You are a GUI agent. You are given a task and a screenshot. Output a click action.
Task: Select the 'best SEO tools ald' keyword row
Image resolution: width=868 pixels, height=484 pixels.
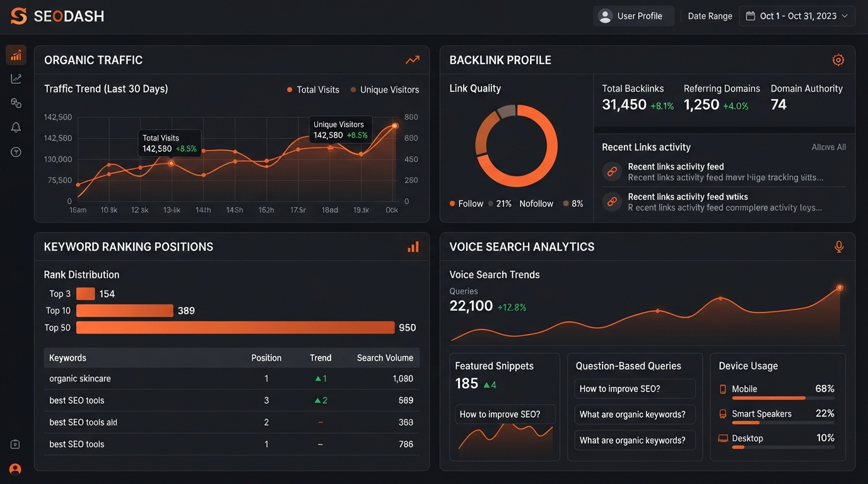tap(232, 422)
